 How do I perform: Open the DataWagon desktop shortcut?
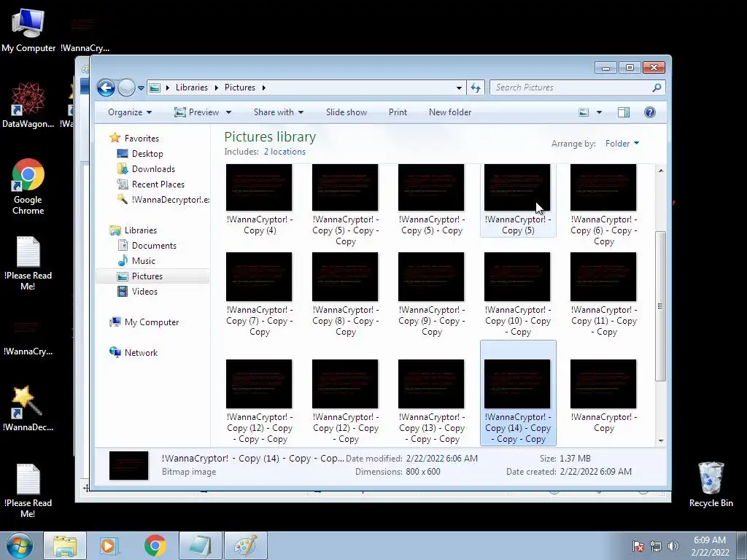[28, 105]
